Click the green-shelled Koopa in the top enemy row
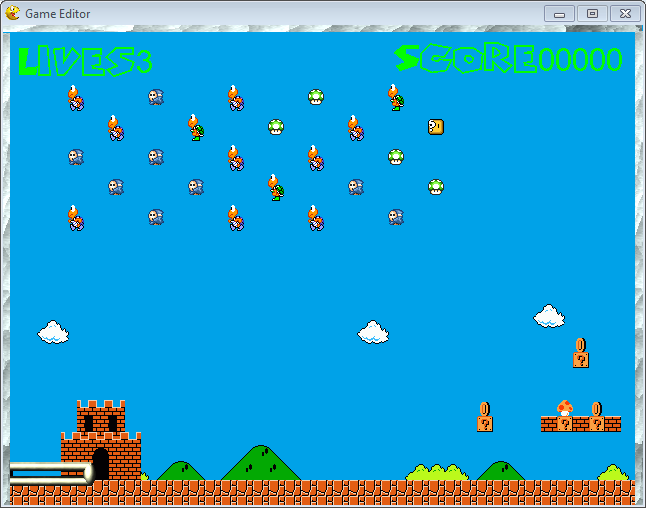This screenshot has height=508, width=646. pyautogui.click(x=396, y=98)
